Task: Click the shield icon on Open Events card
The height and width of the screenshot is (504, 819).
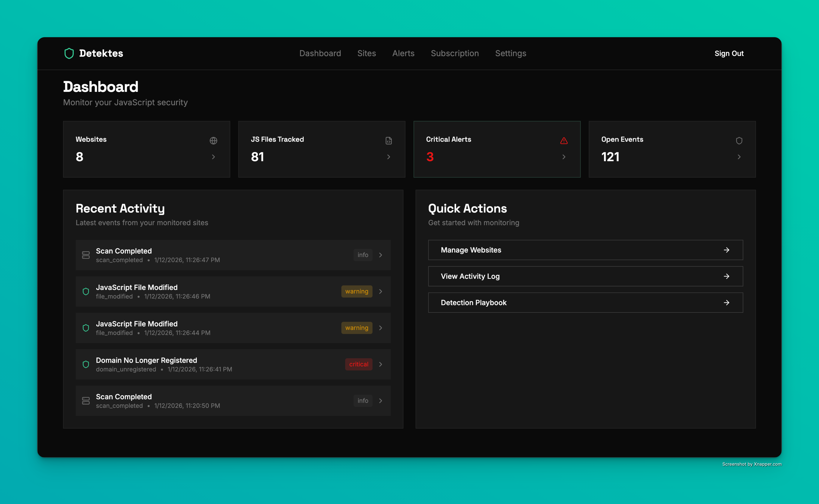Action: click(x=739, y=141)
